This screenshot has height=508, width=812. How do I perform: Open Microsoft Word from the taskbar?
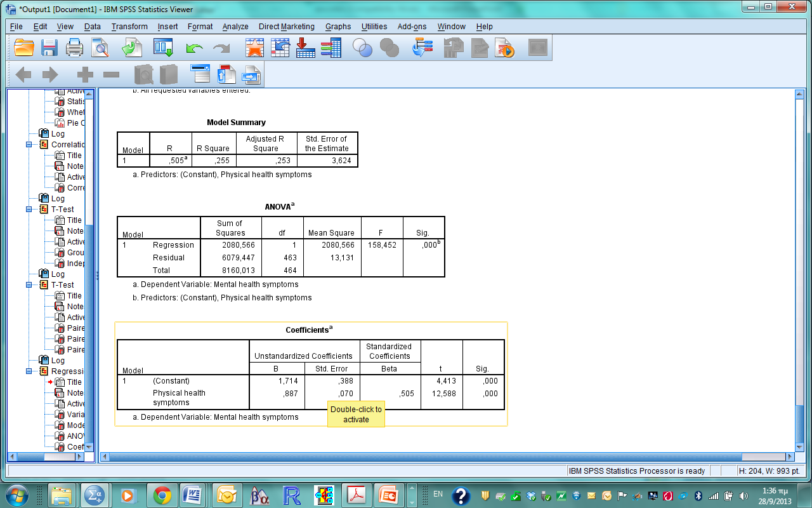pos(192,495)
